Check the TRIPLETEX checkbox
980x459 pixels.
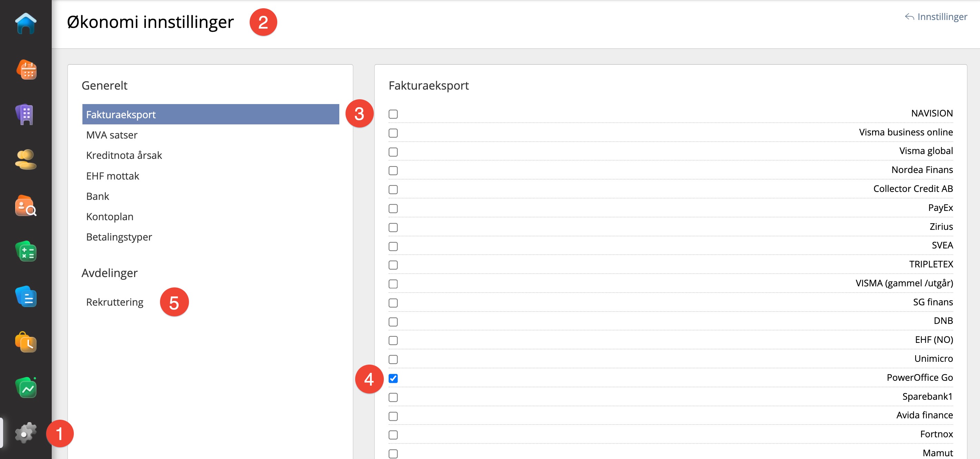coord(393,265)
